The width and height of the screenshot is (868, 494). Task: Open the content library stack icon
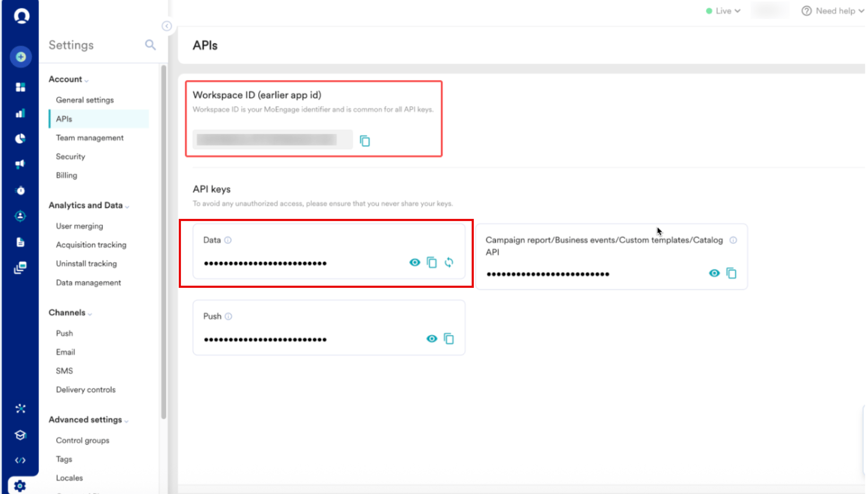pyautogui.click(x=21, y=268)
